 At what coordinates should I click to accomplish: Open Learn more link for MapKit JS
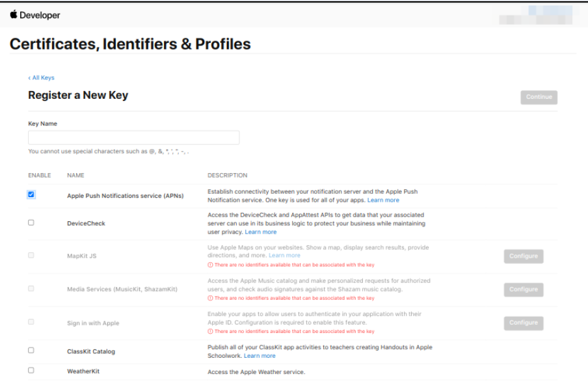[284, 255]
